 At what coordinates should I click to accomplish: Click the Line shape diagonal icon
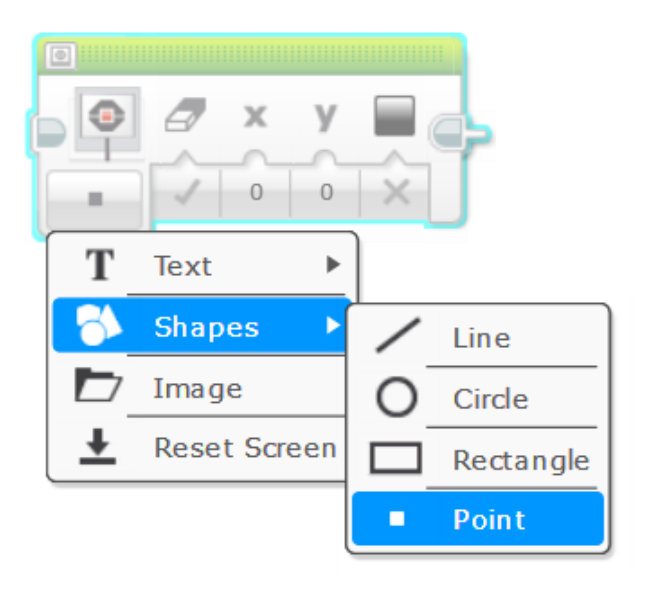click(x=396, y=337)
